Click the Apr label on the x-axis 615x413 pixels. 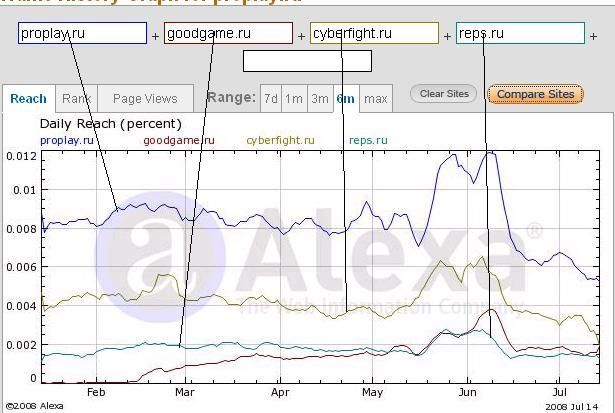coord(280,392)
